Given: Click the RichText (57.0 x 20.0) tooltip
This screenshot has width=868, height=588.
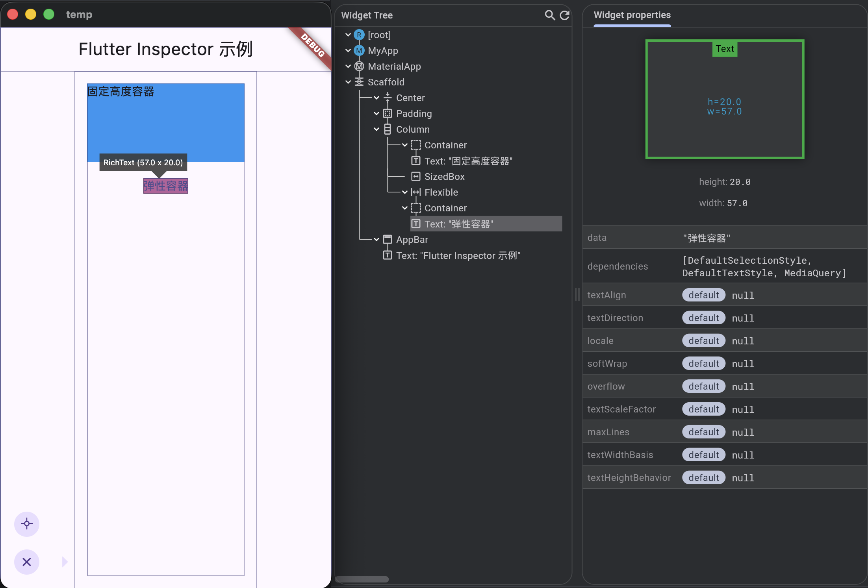Looking at the screenshot, I should 143,162.
